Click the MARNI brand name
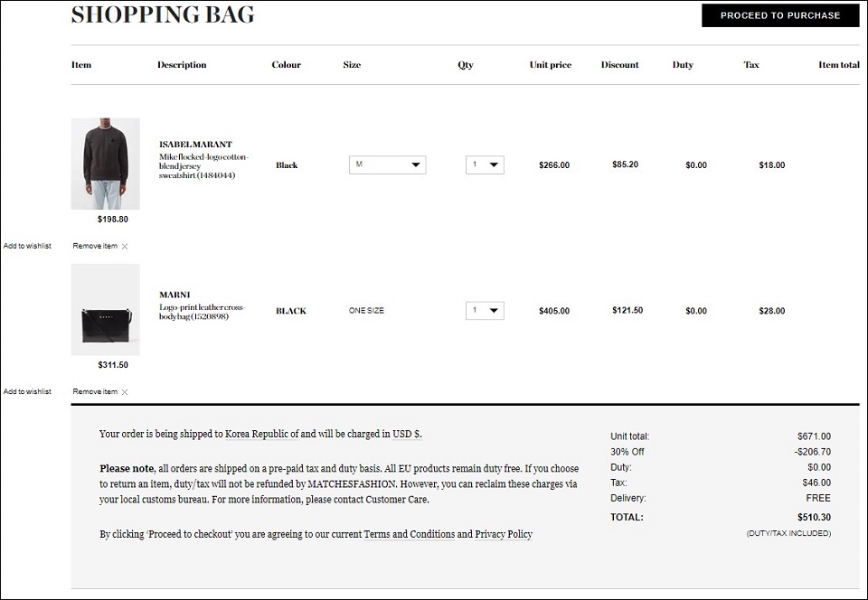 point(175,295)
